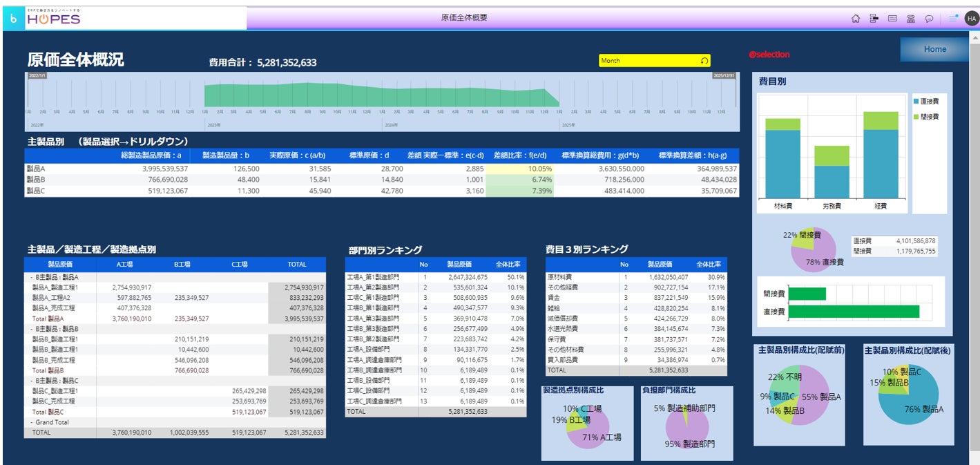Open the hierarchy navigation icon
Image resolution: width=980 pixels, height=465 pixels.
point(874,19)
